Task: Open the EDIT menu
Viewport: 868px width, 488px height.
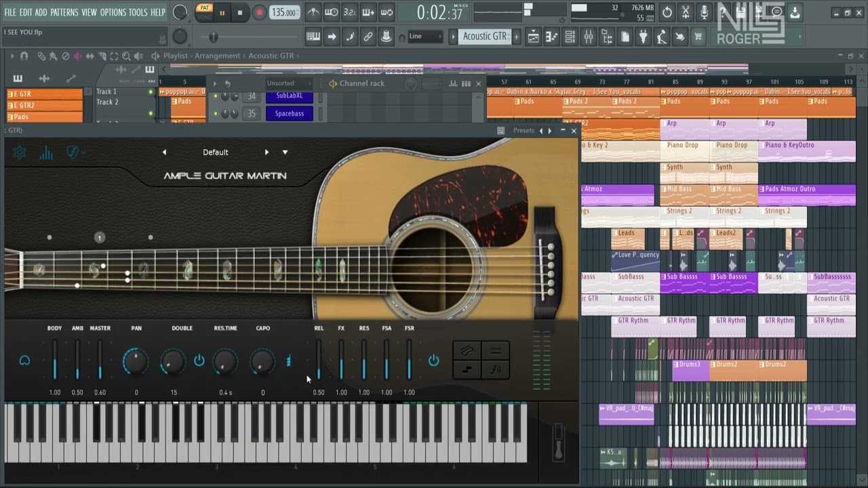Action: point(26,12)
